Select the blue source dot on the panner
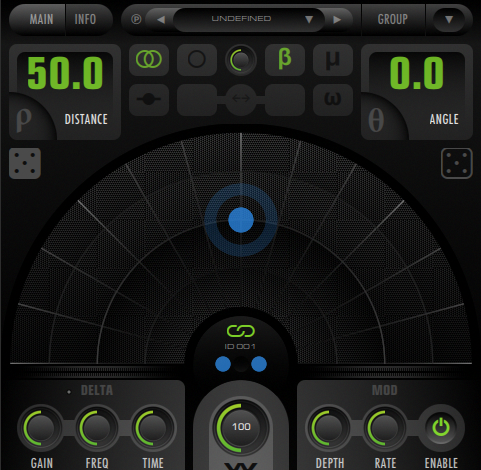 (x=241, y=220)
